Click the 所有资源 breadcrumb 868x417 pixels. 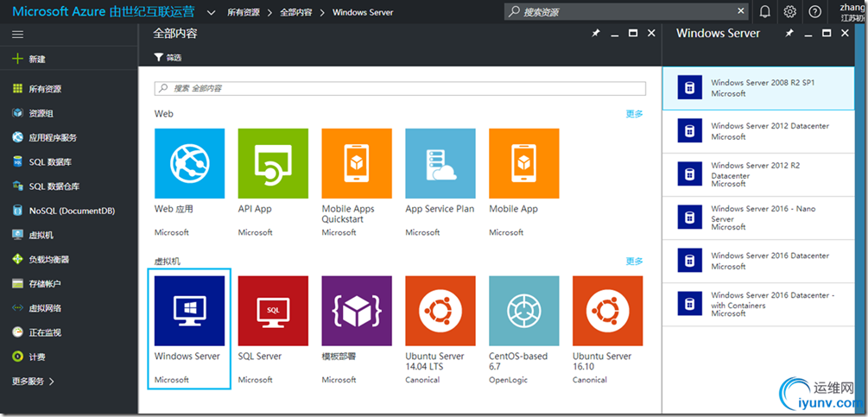[243, 12]
